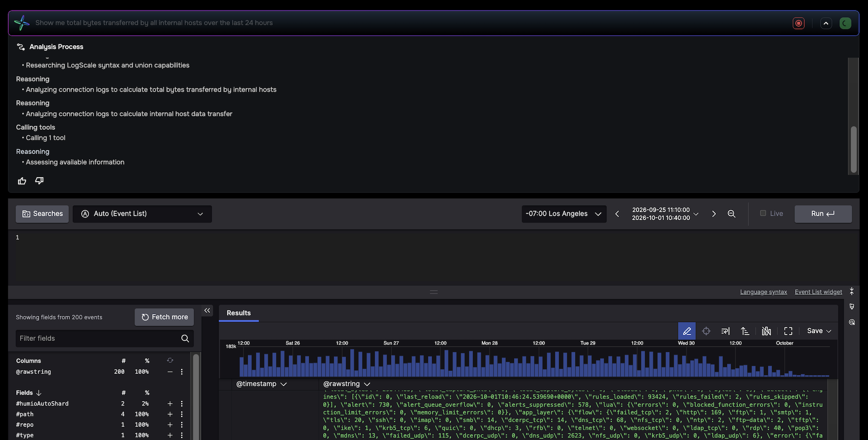Image resolution: width=868 pixels, height=440 pixels.
Task: Open the Searches menu
Action: point(42,214)
